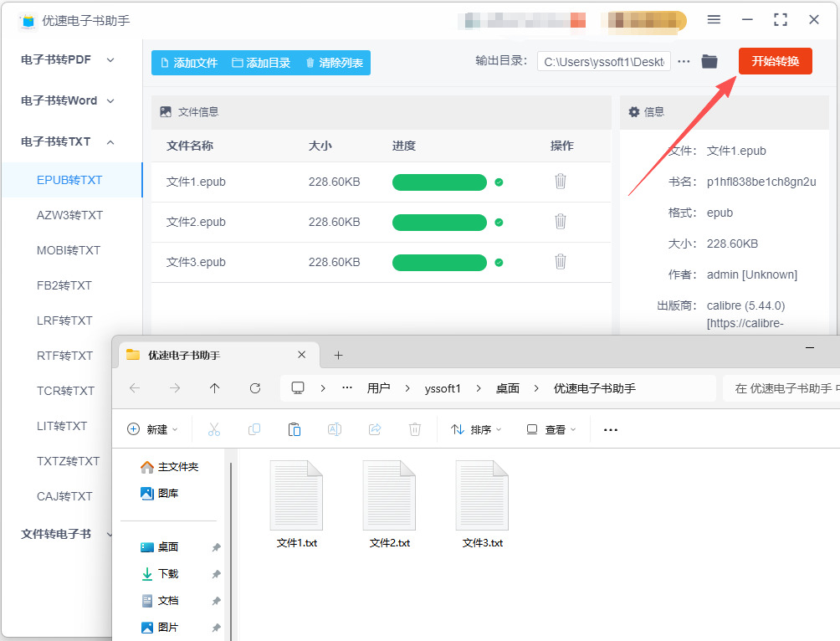840x641 pixels.
Task: Navigate to 桌面 in the breadcrumb
Action: click(507, 388)
